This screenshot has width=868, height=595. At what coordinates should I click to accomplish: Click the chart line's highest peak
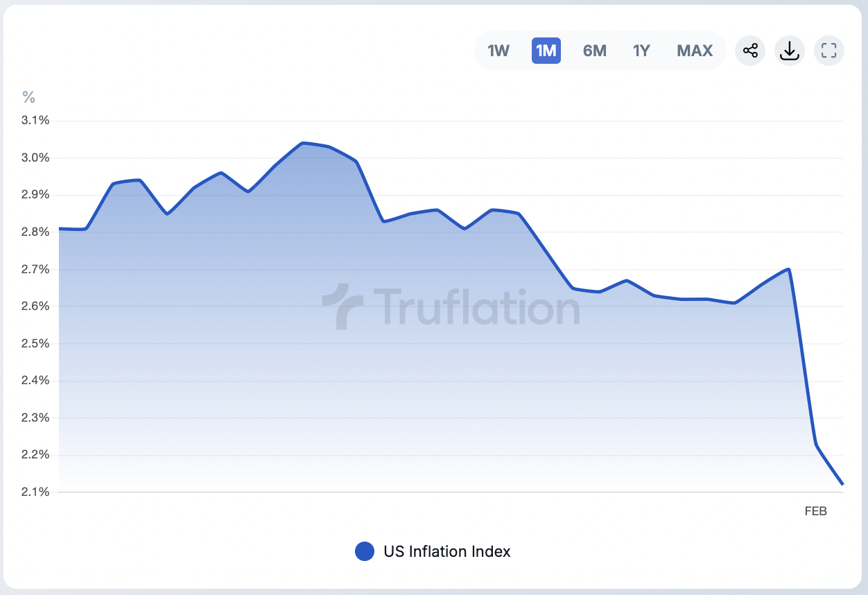coord(304,143)
